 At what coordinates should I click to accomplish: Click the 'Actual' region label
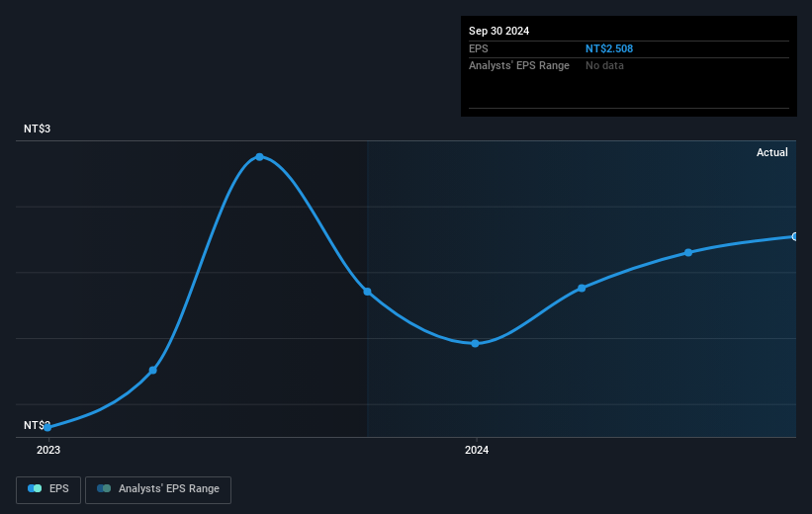(772, 152)
